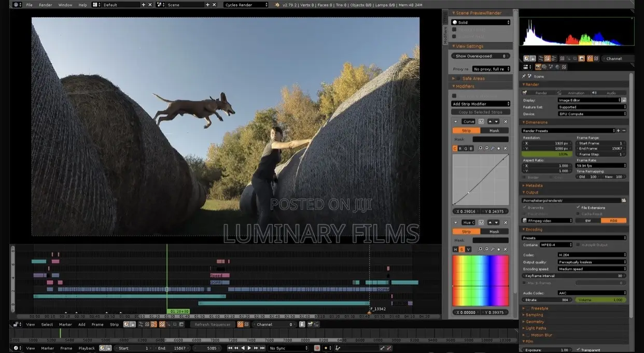Open curve tools wrench in Curve modifier
644x353 pixels.
click(492, 148)
